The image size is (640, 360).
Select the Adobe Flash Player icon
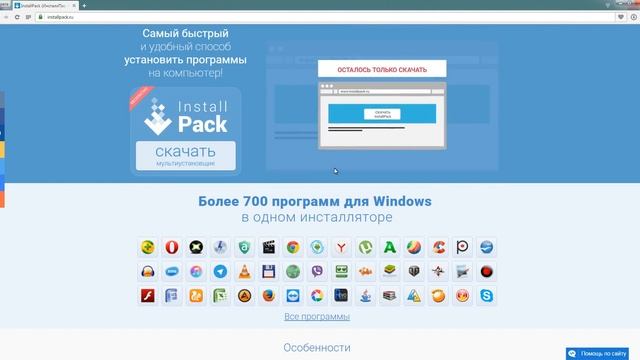click(x=148, y=296)
